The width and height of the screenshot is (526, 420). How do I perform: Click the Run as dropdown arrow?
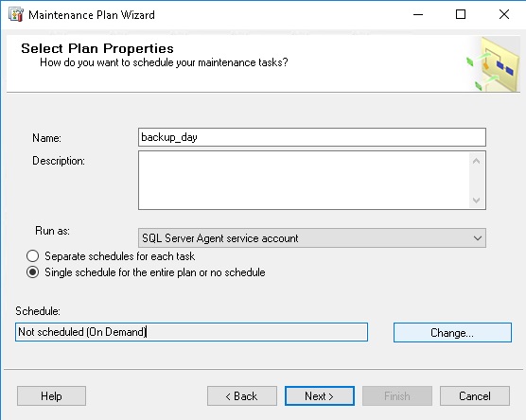coord(478,238)
